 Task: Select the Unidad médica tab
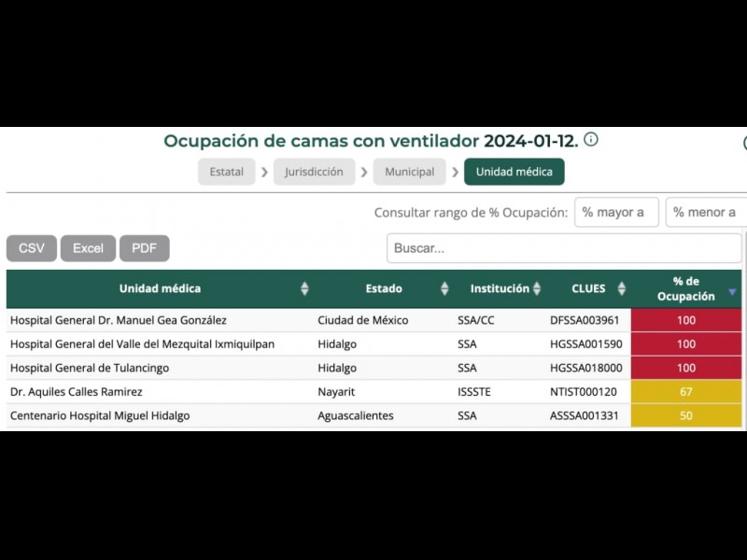pyautogui.click(x=514, y=172)
